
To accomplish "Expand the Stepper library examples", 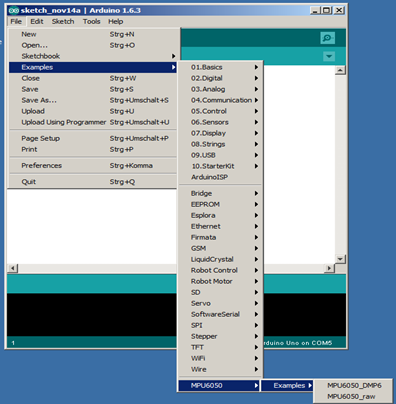I will 220,336.
